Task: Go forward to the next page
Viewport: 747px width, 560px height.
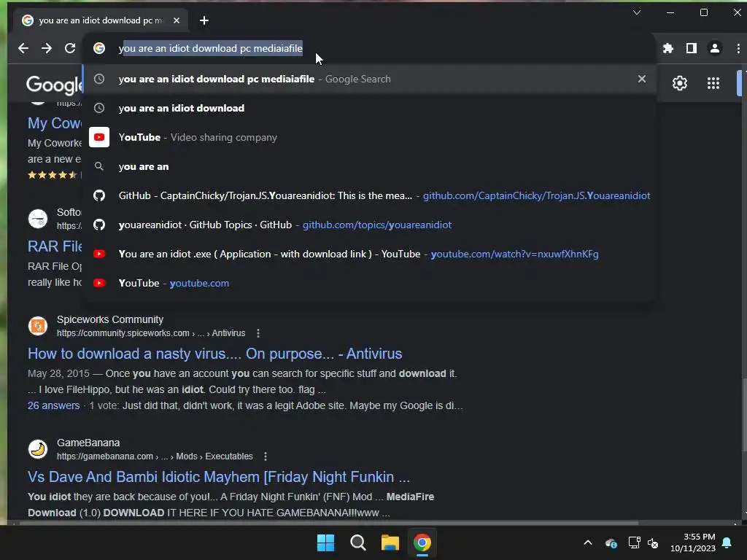Action: click(47, 48)
